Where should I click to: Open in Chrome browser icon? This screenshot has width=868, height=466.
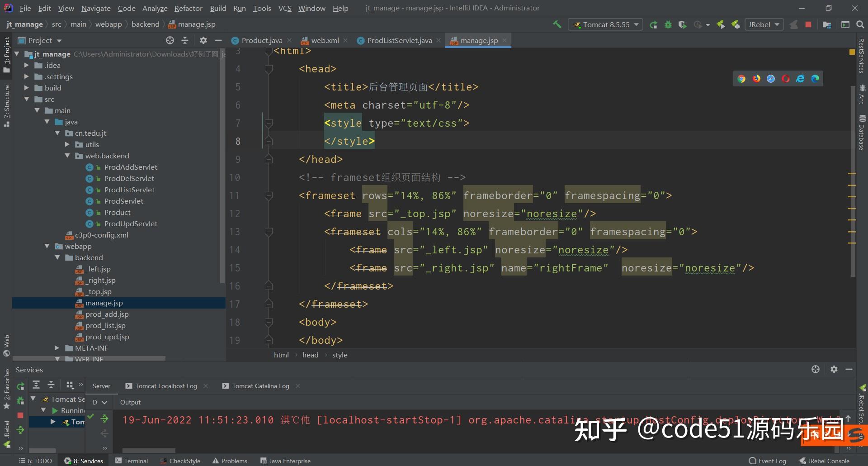pos(741,79)
